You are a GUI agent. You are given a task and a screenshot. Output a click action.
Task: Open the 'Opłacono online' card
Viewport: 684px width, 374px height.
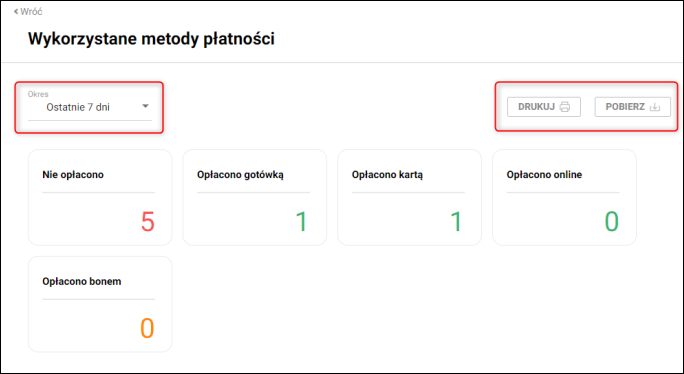pos(564,197)
